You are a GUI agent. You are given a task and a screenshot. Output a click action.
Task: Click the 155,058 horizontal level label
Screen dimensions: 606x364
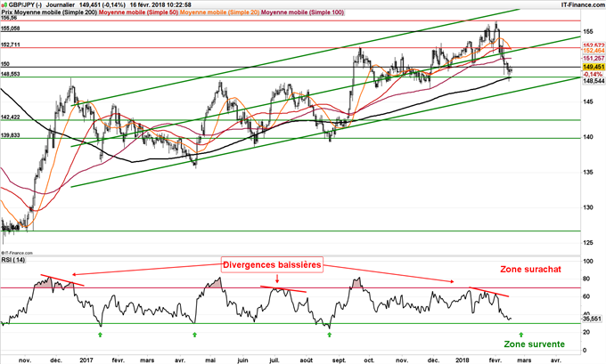tap(11, 28)
